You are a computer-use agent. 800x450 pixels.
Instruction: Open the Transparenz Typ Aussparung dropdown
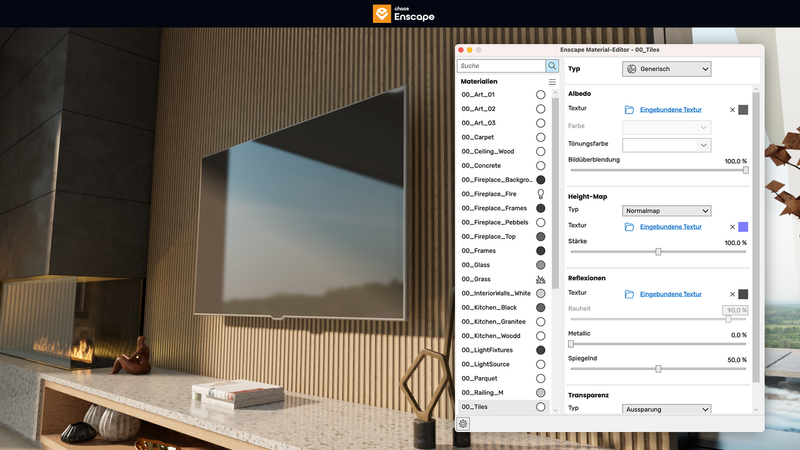point(666,409)
